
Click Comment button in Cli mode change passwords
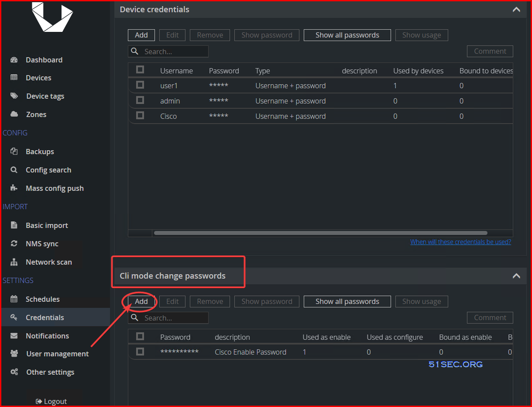pos(490,317)
